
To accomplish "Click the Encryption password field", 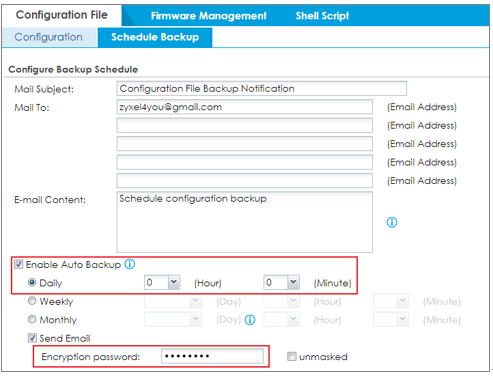I will tap(212, 356).
